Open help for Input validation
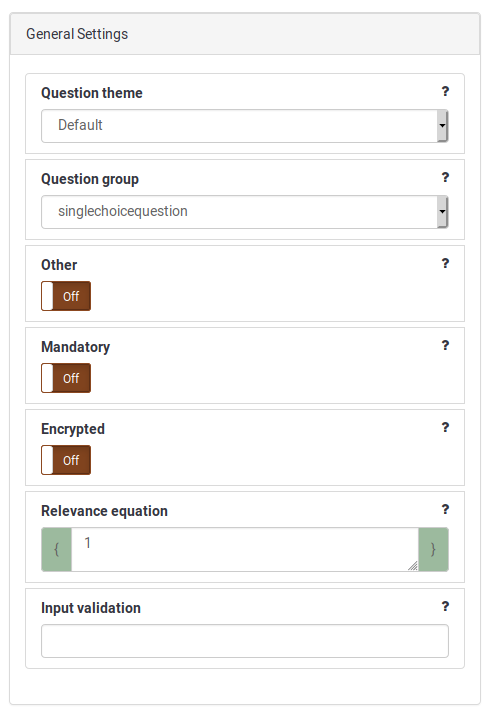Image resolution: width=494 pixels, height=714 pixels. [445, 607]
